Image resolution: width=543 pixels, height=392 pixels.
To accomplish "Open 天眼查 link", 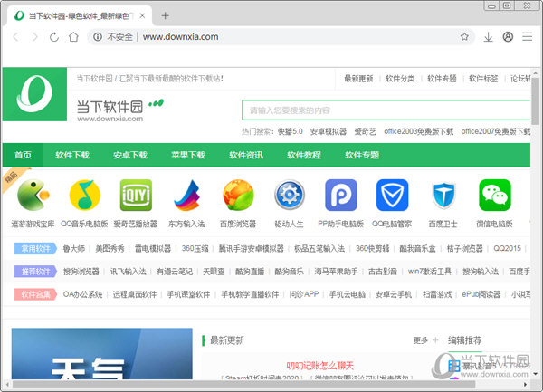I will [214, 272].
